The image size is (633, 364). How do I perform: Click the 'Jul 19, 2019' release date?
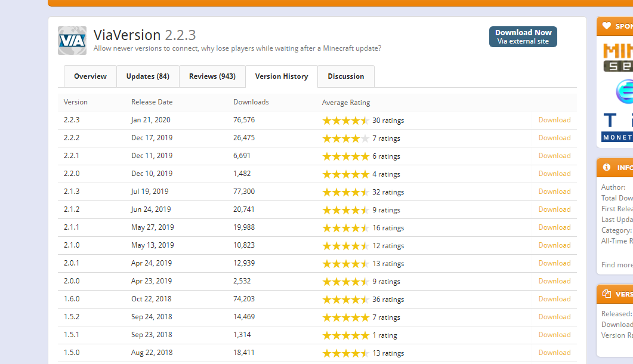(x=150, y=192)
